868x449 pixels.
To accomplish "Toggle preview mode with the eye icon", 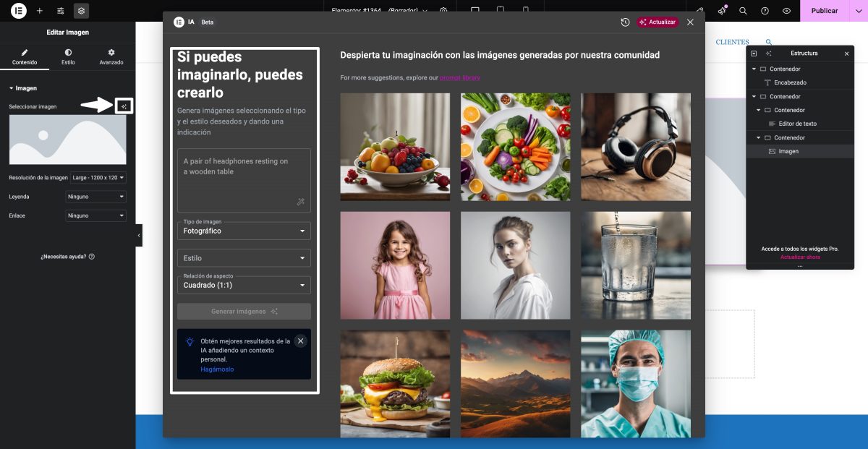I will [x=786, y=11].
